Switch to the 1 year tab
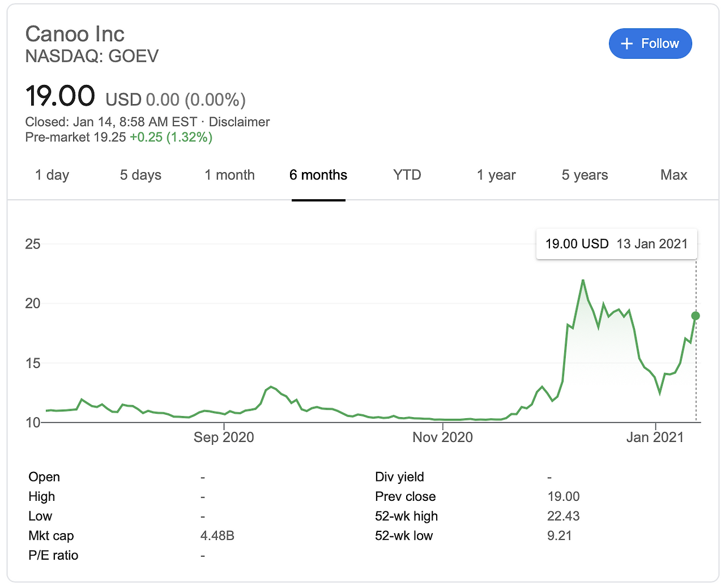The height and width of the screenshot is (588, 725). [496, 175]
